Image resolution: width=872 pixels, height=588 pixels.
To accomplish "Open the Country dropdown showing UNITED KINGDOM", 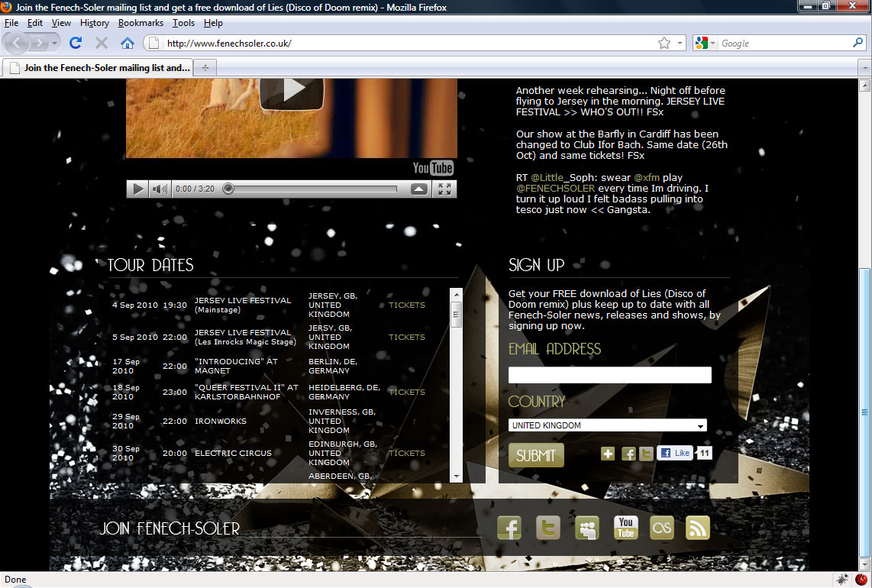I will (607, 425).
